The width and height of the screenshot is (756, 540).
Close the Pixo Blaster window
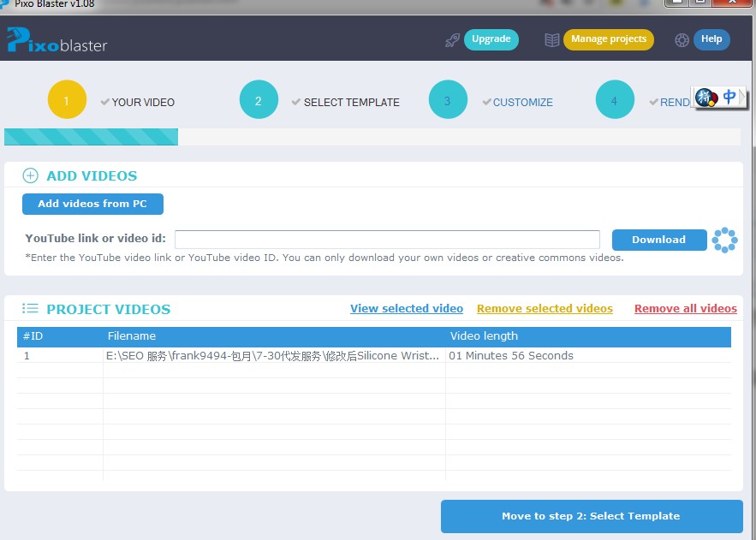pyautogui.click(x=733, y=3)
